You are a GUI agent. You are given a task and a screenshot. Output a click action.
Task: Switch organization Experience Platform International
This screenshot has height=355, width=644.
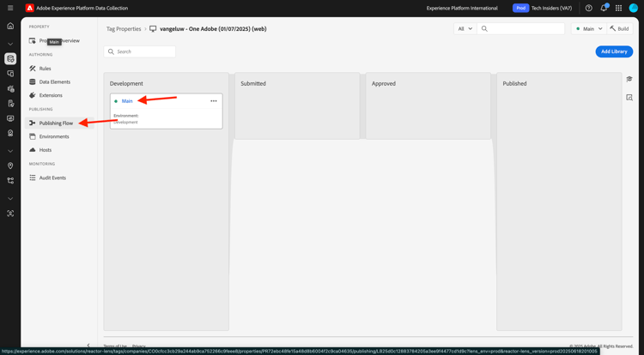click(462, 8)
